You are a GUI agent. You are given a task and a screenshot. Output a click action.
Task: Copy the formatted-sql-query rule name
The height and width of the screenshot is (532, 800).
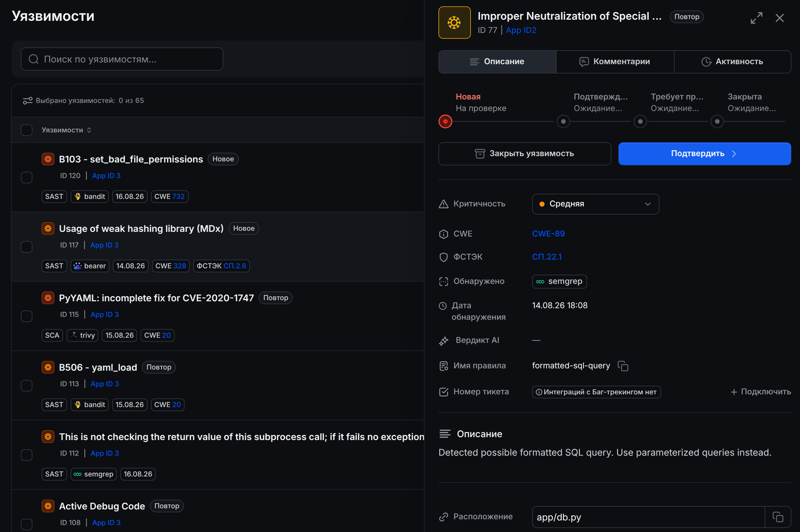(x=623, y=366)
